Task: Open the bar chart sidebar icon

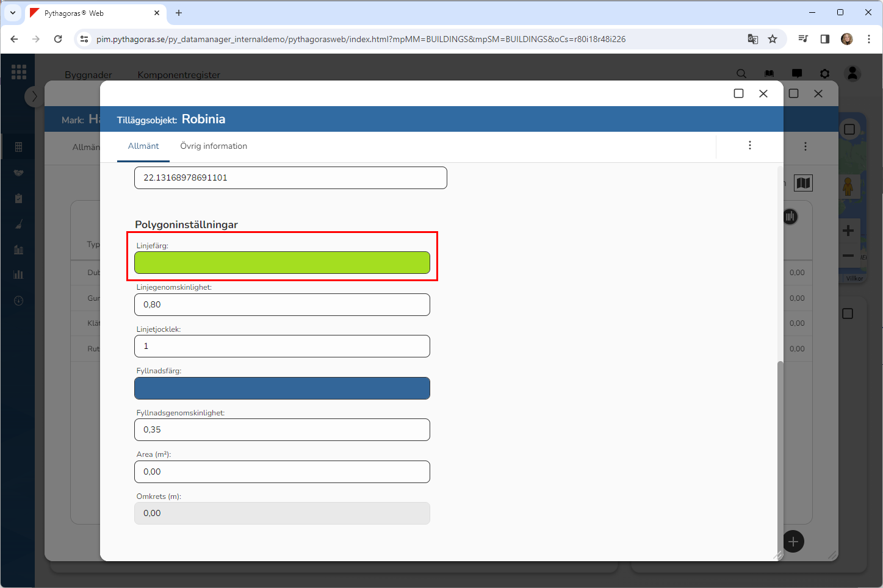Action: click(x=18, y=274)
